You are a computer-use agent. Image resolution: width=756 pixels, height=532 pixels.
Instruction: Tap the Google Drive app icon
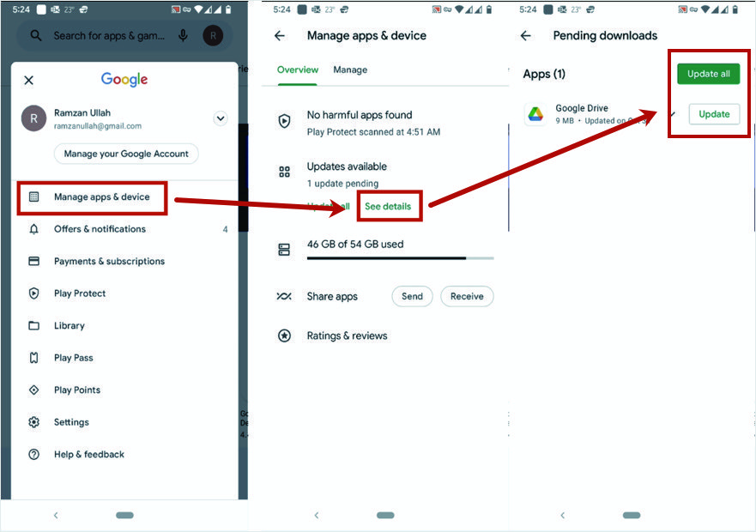click(535, 115)
